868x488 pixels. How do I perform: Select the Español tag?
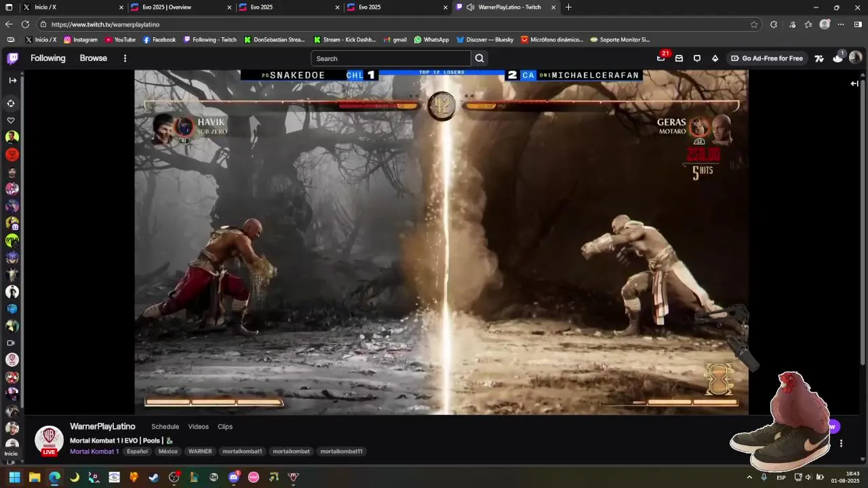coord(137,451)
